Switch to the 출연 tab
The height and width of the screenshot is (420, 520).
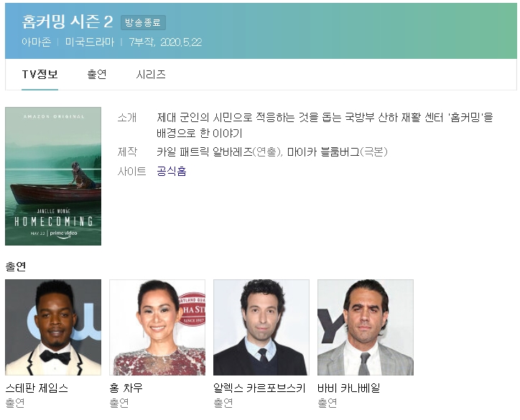coord(97,74)
